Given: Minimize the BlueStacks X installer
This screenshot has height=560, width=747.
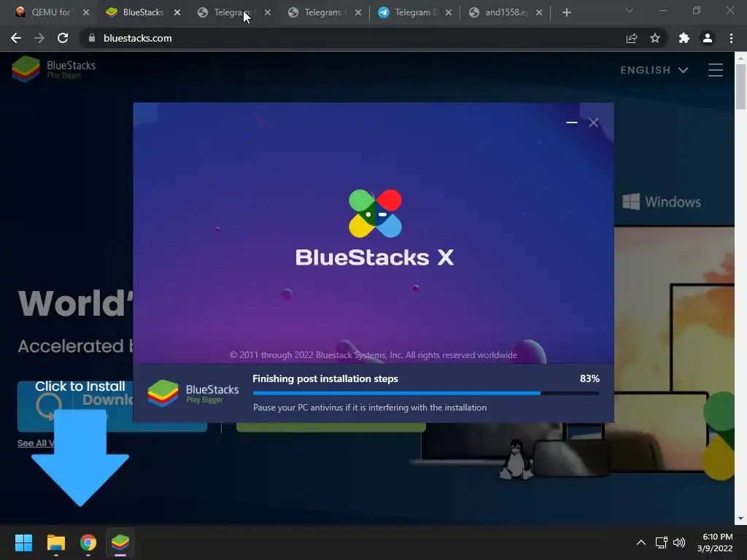Looking at the screenshot, I should click(x=572, y=122).
